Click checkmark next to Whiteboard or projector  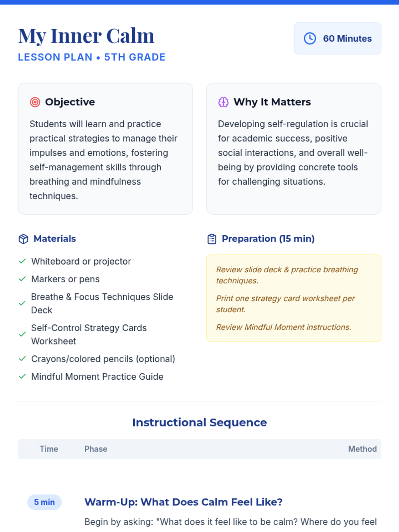click(x=22, y=261)
